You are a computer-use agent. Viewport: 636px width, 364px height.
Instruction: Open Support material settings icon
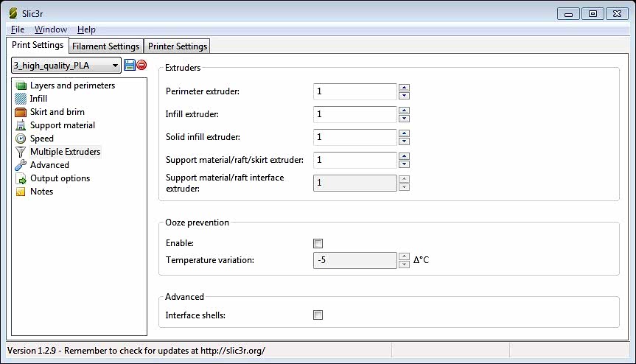21,125
